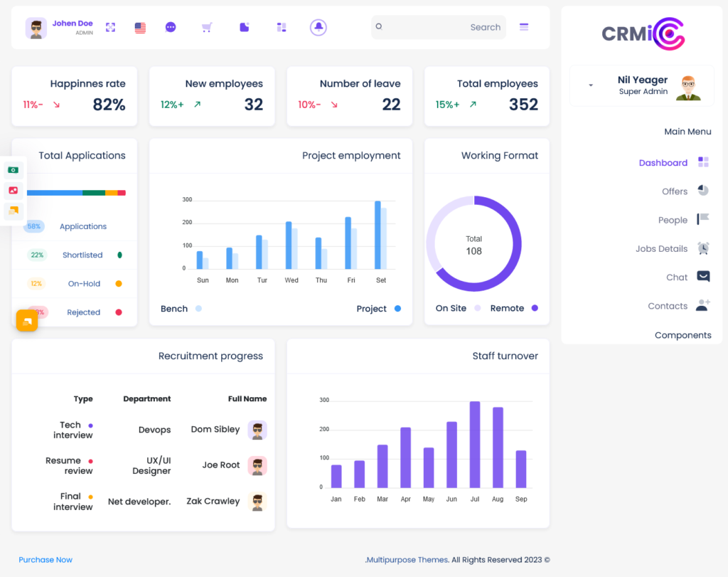Image resolution: width=728 pixels, height=577 pixels.
Task: Click the blue segment of applications progress bar
Action: (55, 193)
